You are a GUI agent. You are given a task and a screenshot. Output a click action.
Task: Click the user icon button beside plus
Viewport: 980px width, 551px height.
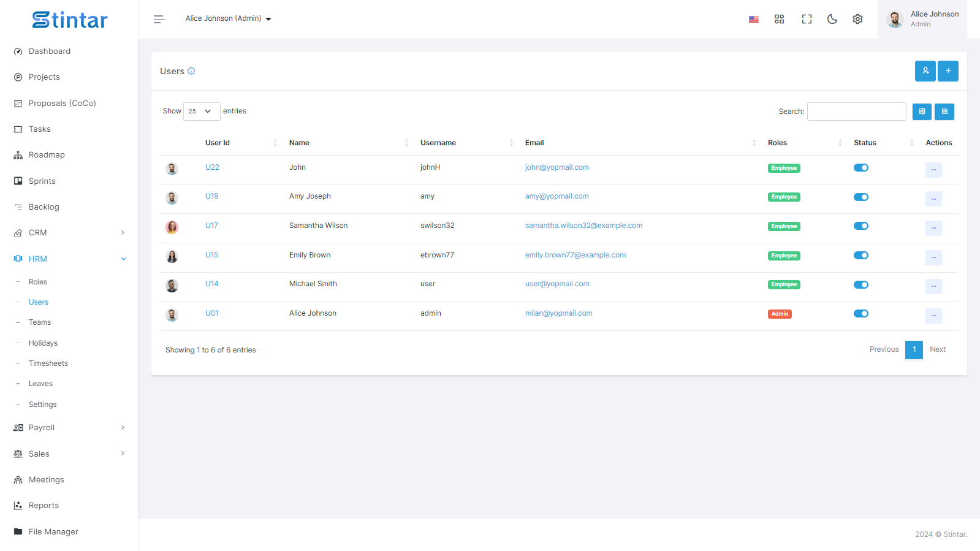point(925,71)
